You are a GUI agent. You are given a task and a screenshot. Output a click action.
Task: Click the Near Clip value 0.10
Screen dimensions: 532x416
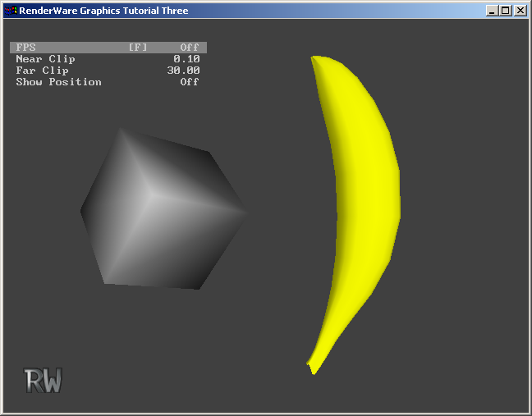point(186,59)
